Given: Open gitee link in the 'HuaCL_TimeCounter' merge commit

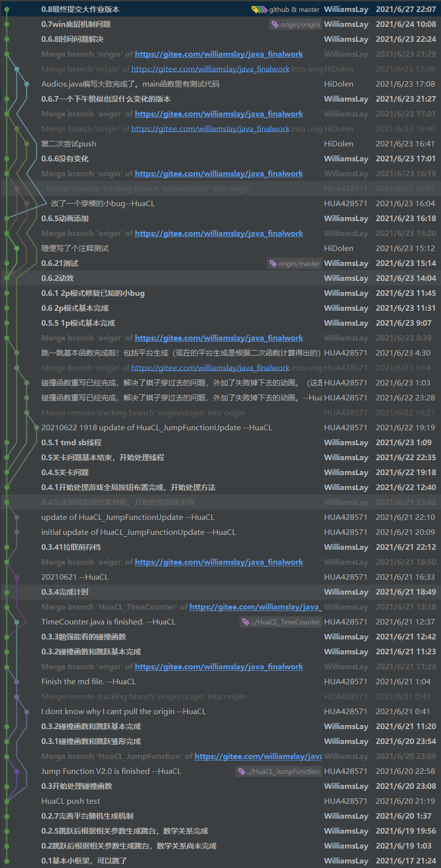Looking at the screenshot, I should (255, 607).
